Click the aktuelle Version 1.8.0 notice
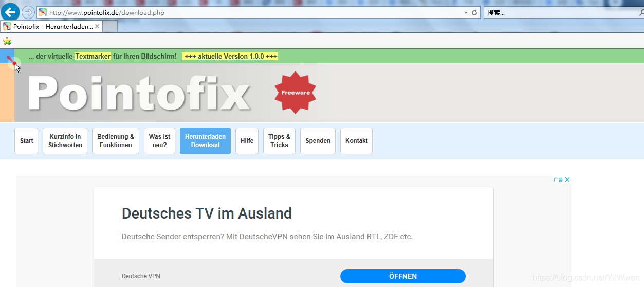Image resolution: width=644 pixels, height=287 pixels. (x=230, y=56)
